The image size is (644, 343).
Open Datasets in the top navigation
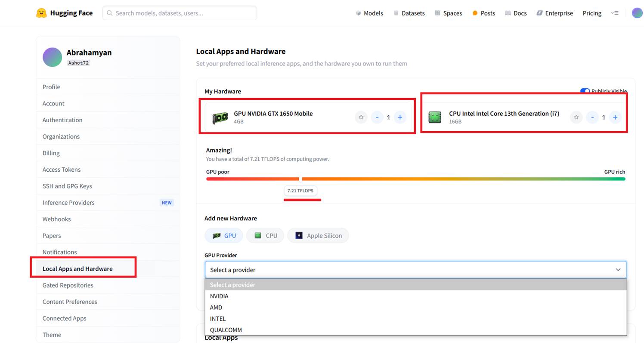409,13
